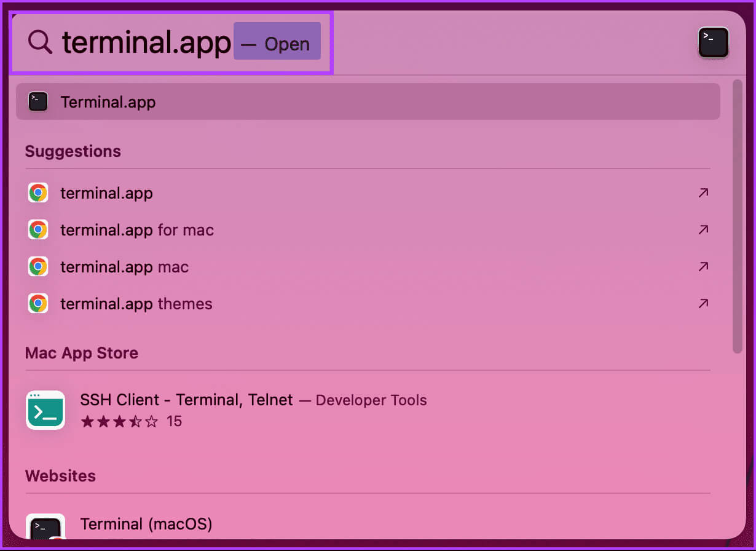This screenshot has height=551, width=756.
Task: Click the magnifying glass search icon
Action: 41,42
